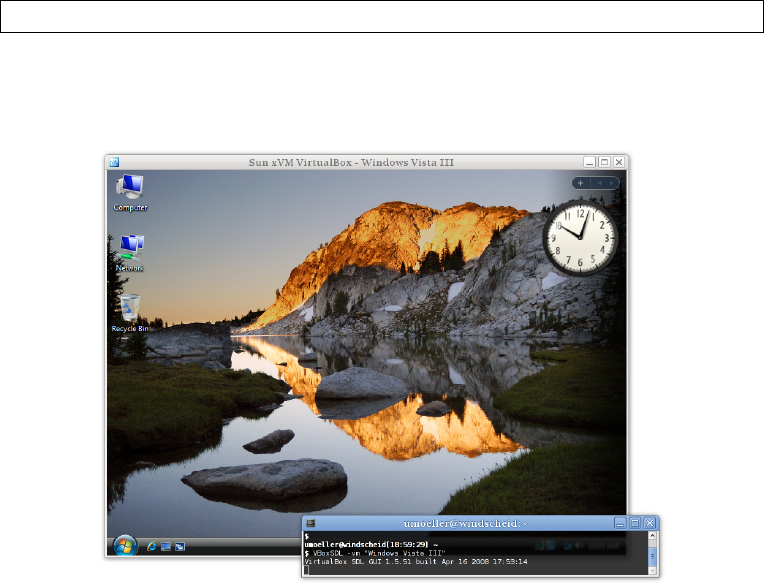Click terminal scrollbar up arrow
This screenshot has height=584, width=764.
click(x=653, y=536)
